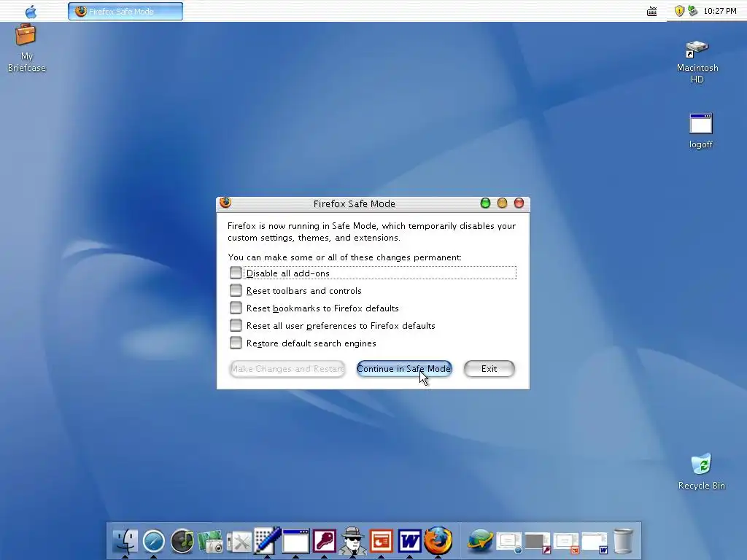Launch the Access key icon in the dock
Screen dimensions: 747x560
click(325, 542)
